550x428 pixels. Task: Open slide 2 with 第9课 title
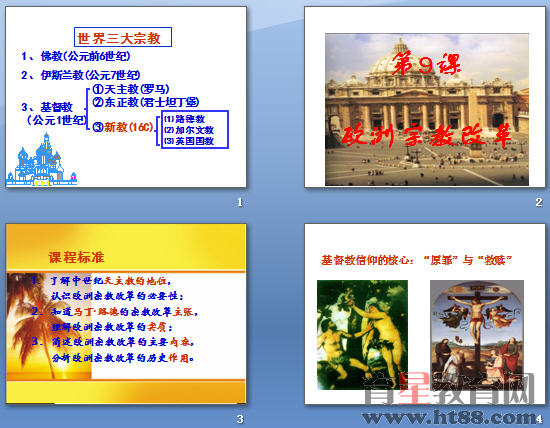pos(425,97)
